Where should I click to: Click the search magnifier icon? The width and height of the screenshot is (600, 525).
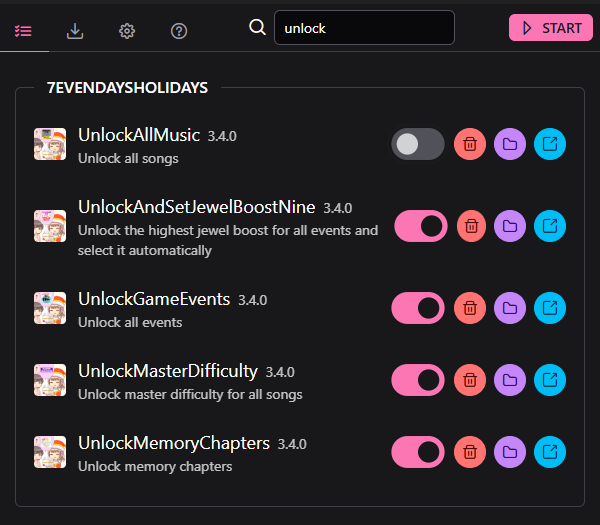click(x=257, y=28)
